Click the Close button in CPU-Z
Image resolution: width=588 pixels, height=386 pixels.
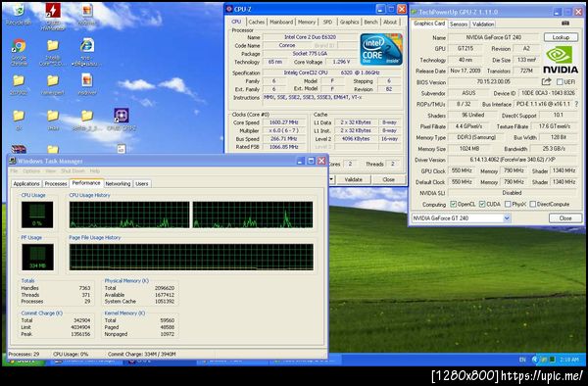[388, 179]
